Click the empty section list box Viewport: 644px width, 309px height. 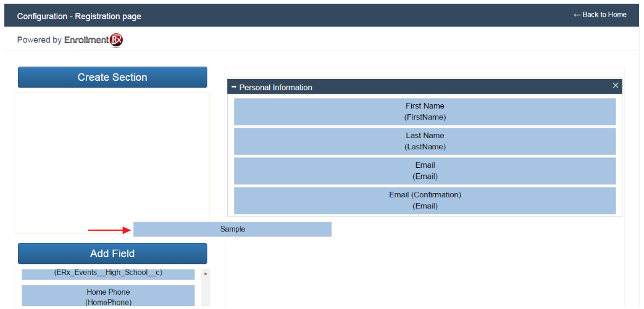[112, 160]
